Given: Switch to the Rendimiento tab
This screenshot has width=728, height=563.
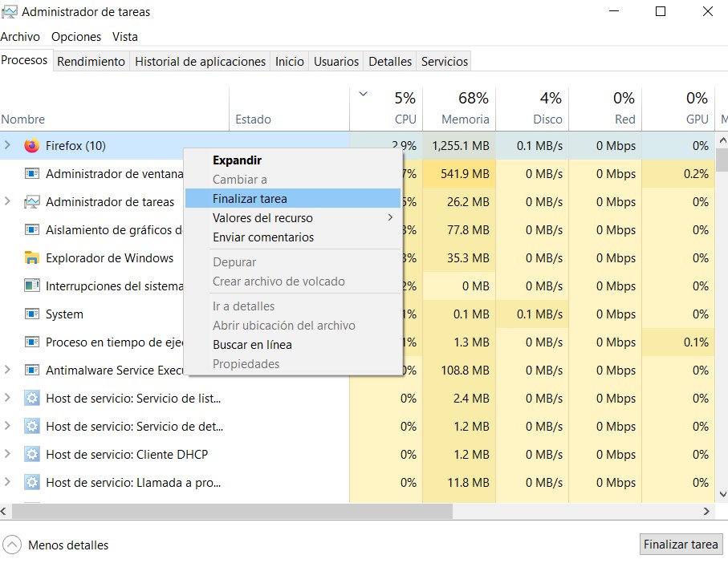Looking at the screenshot, I should coord(91,61).
